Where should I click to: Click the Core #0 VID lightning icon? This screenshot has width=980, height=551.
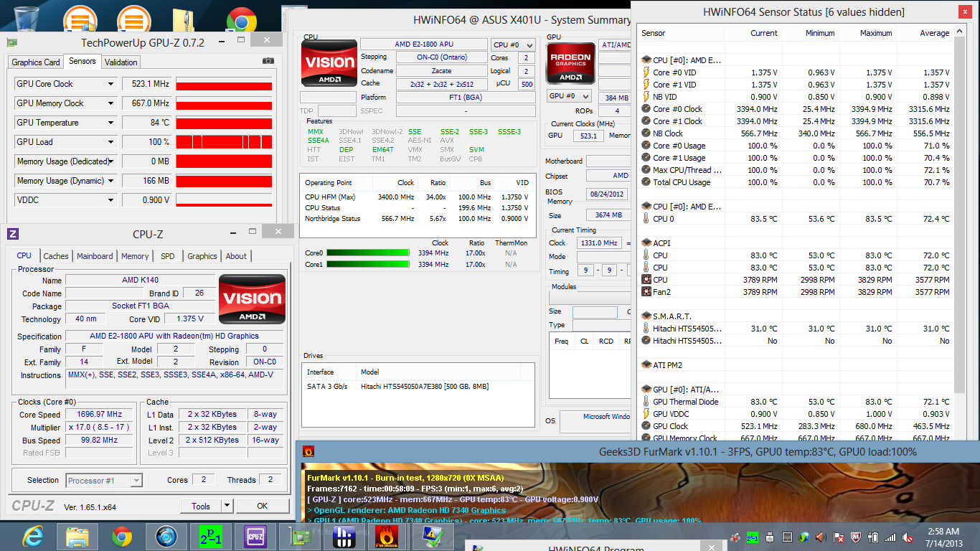[x=646, y=72]
